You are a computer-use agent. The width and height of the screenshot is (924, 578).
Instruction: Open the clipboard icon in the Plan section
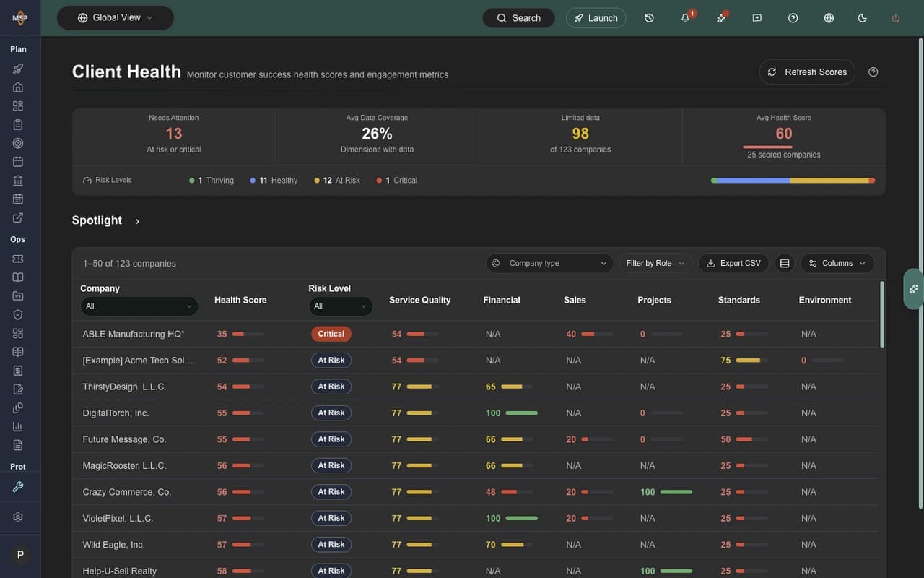tap(18, 124)
